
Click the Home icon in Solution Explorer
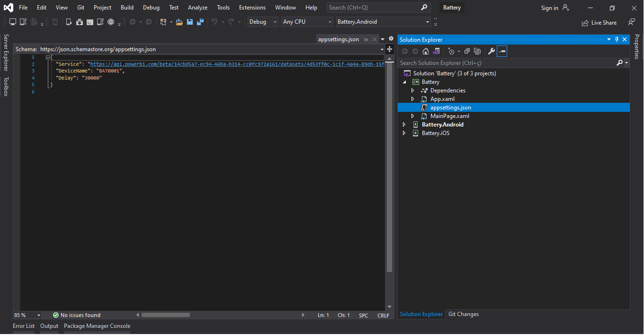(x=425, y=51)
